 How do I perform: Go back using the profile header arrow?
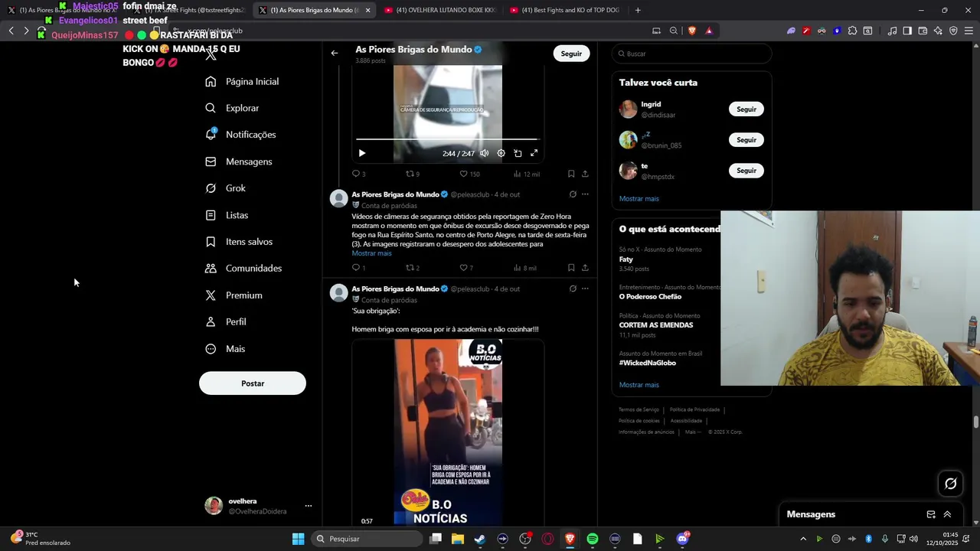(335, 54)
